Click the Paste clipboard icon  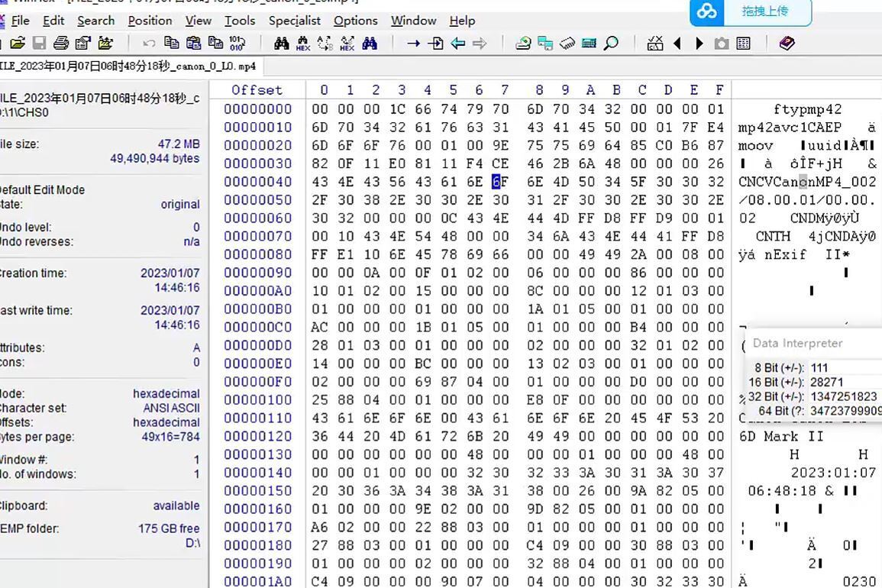coord(193,43)
